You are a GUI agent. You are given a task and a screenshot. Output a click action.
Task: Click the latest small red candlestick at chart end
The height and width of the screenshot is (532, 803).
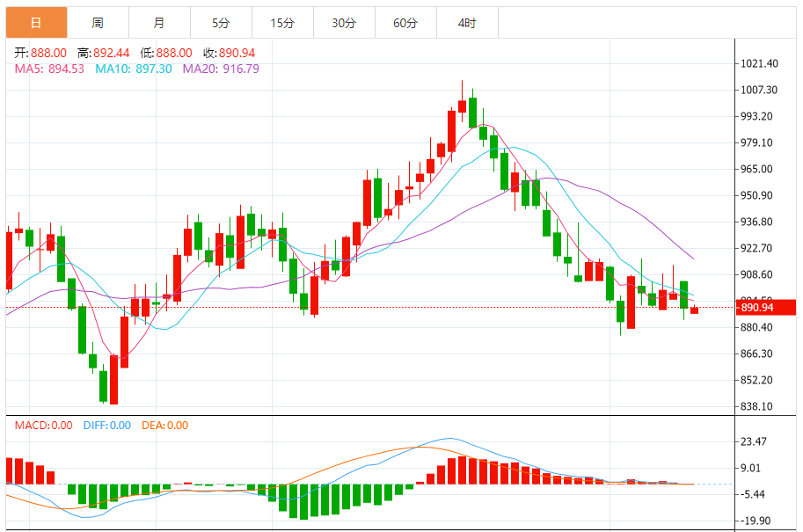[x=695, y=310]
